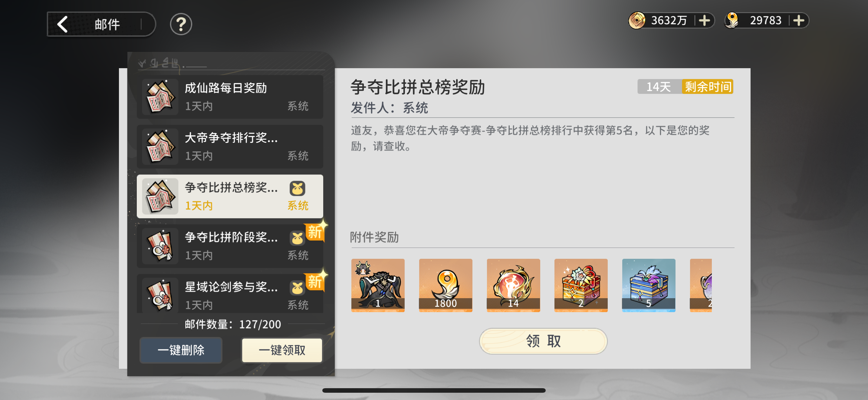Tap the 1800 golden jade reward
The width and height of the screenshot is (868, 400).
[x=446, y=285]
